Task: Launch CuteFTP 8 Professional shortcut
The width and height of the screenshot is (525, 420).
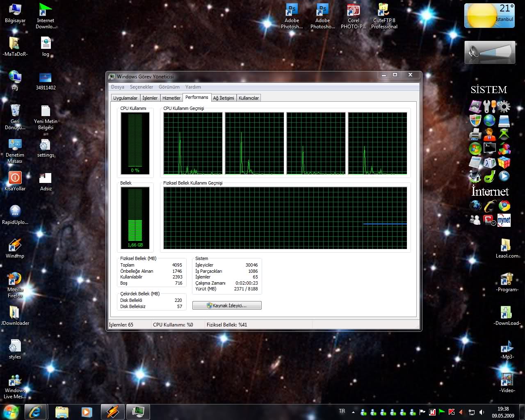Action: coord(384,16)
